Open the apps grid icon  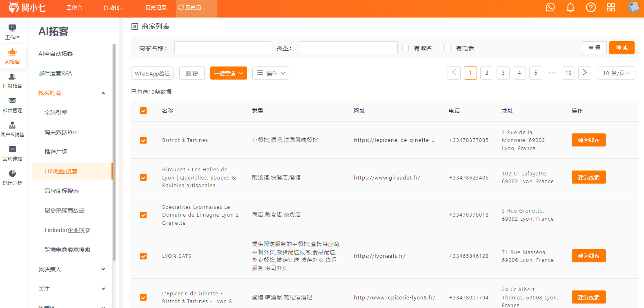point(611,7)
